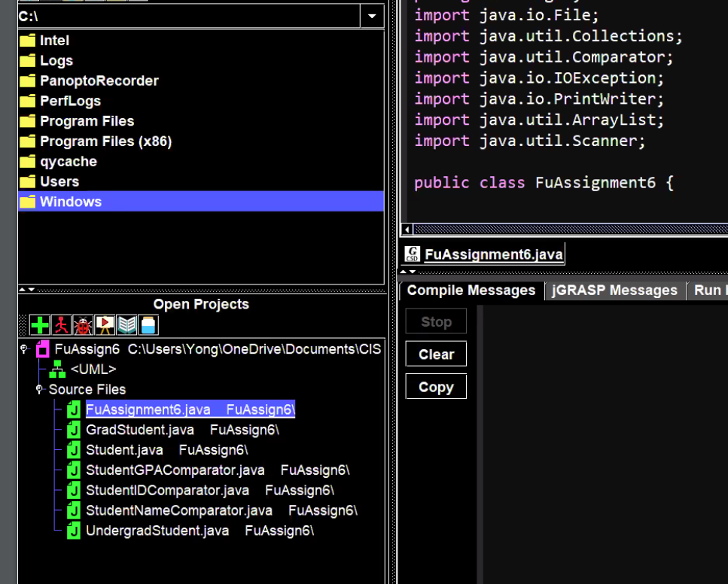
Task: Click the green plus Add Files icon
Action: tap(38, 326)
